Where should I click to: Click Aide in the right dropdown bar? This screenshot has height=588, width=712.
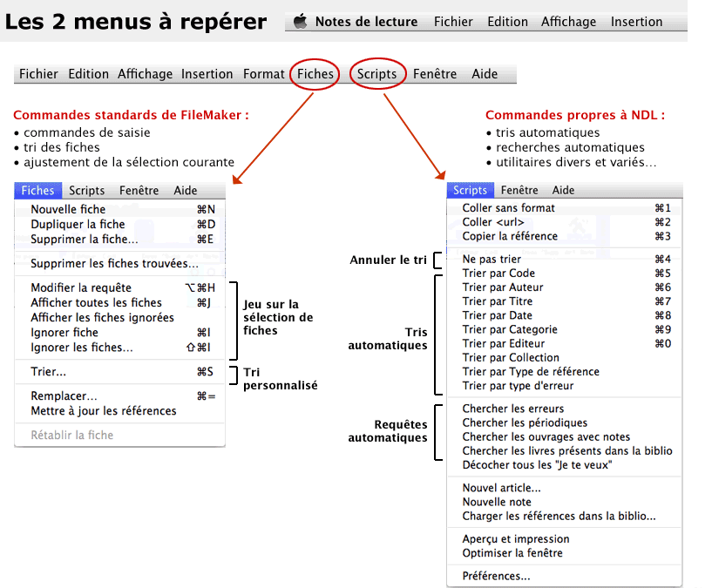click(563, 190)
